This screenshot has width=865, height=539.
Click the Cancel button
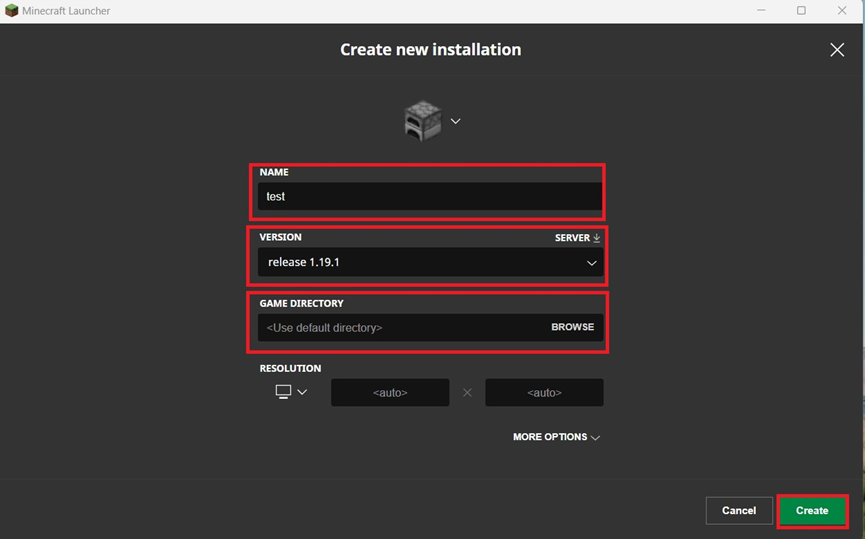(x=739, y=510)
